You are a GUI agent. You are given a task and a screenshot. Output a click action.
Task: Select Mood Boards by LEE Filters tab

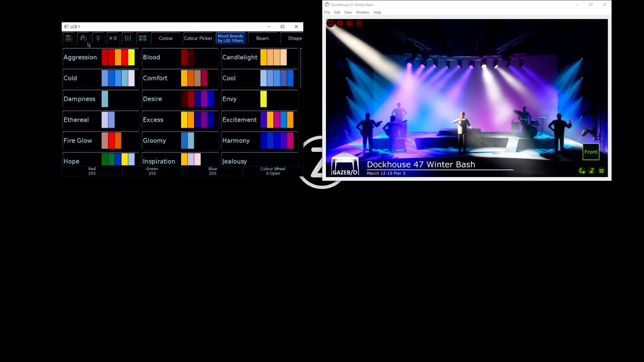pos(230,38)
